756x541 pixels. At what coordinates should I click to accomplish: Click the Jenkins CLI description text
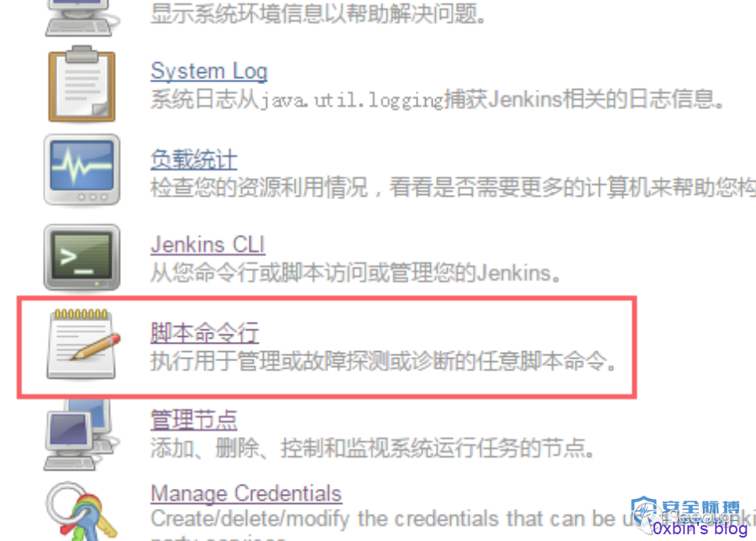point(356,273)
